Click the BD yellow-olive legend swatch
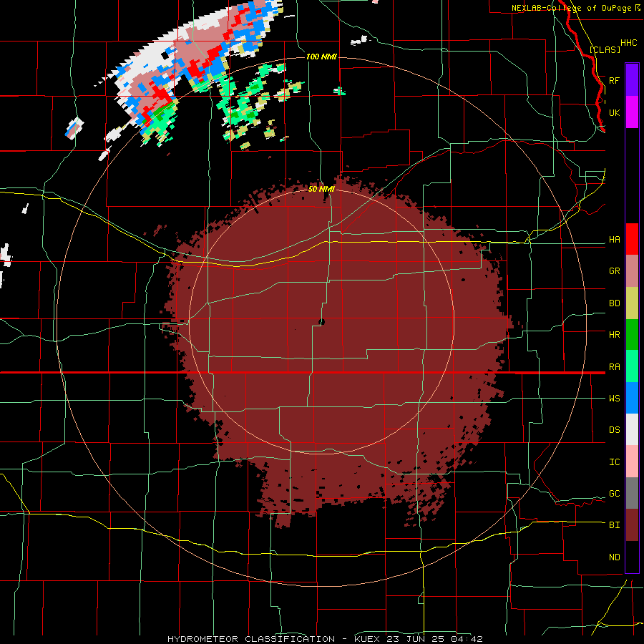The image size is (644, 644). click(x=632, y=303)
